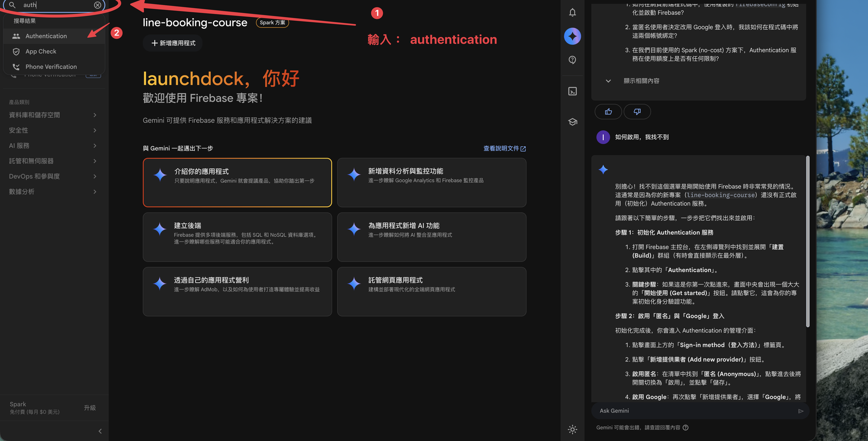Expand 安全性 category

coord(53,131)
